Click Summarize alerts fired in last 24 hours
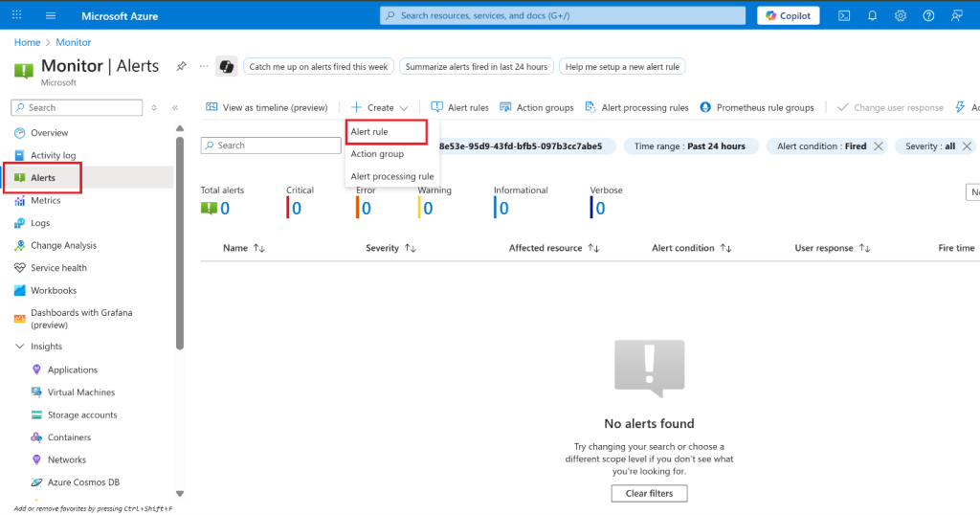Screen dimensions: 980x515 pos(477,66)
